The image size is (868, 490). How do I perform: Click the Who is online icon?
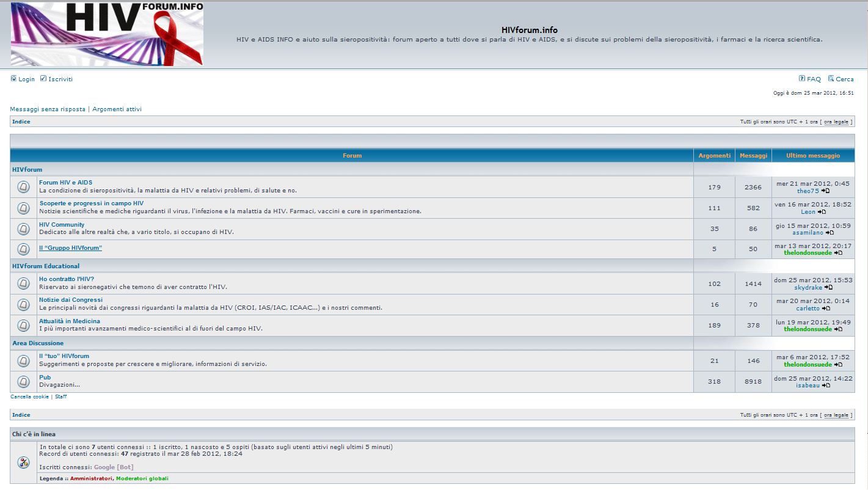pyautogui.click(x=23, y=463)
